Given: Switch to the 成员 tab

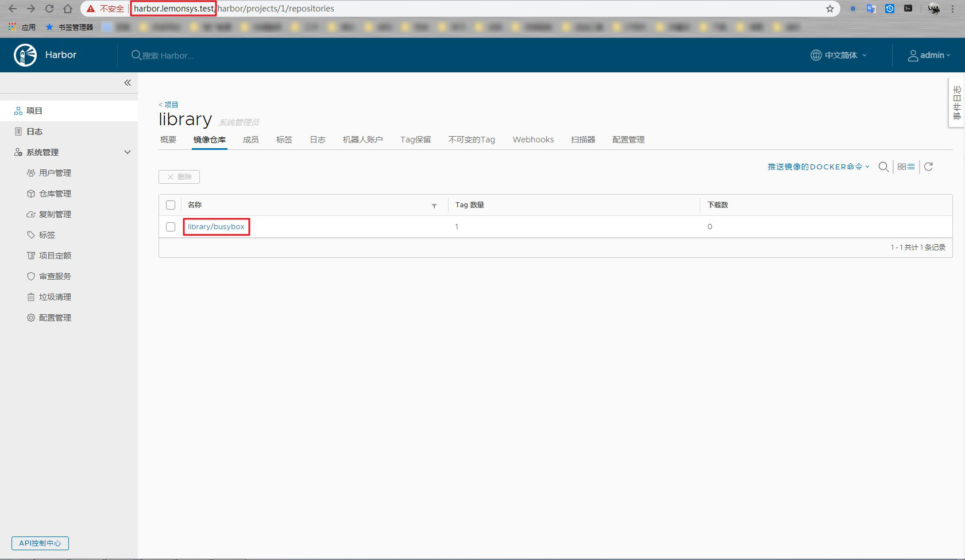Looking at the screenshot, I should pyautogui.click(x=251, y=140).
